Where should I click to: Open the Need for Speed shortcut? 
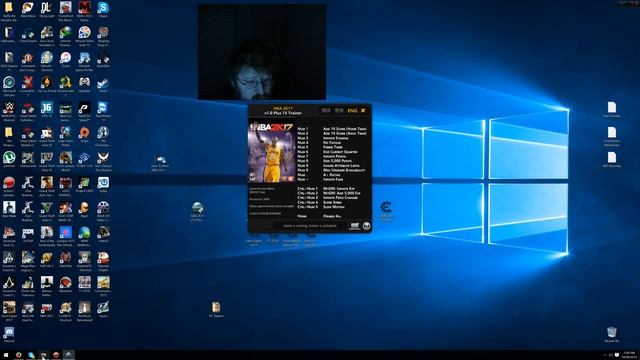pyautogui.click(x=84, y=108)
